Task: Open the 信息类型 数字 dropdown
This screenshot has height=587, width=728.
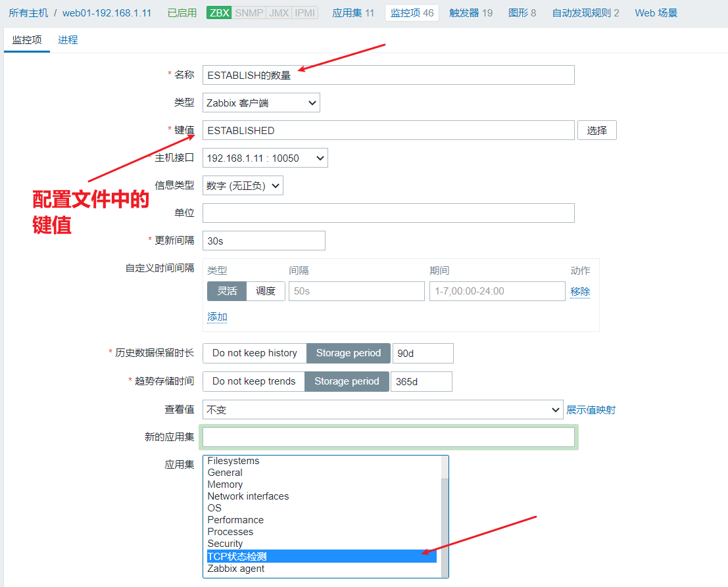Action: [x=243, y=185]
